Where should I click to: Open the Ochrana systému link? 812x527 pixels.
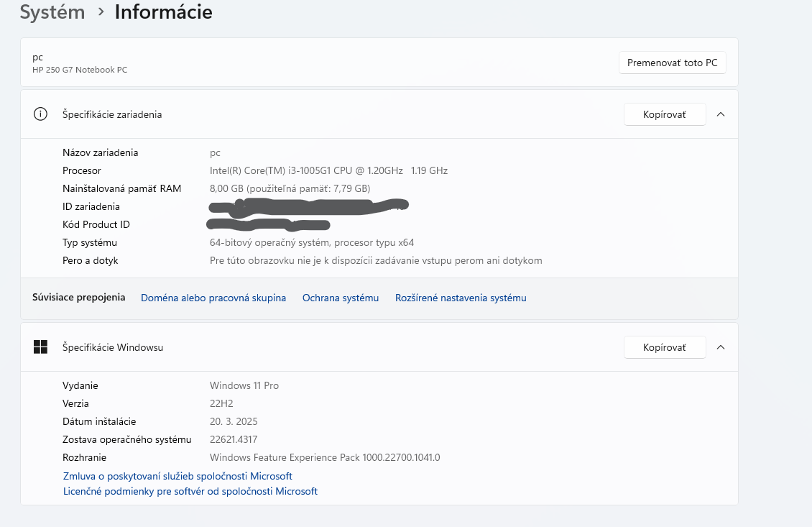[x=340, y=298]
